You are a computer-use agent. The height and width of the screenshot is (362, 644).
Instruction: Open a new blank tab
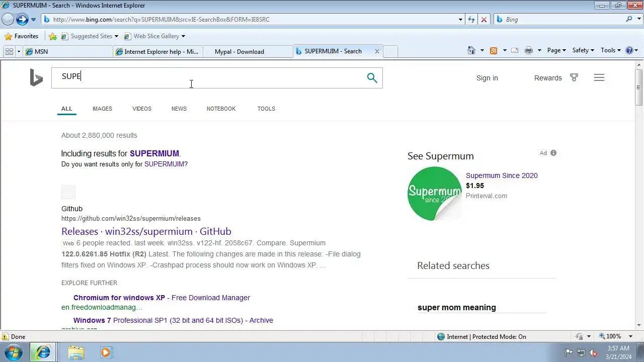[390, 51]
